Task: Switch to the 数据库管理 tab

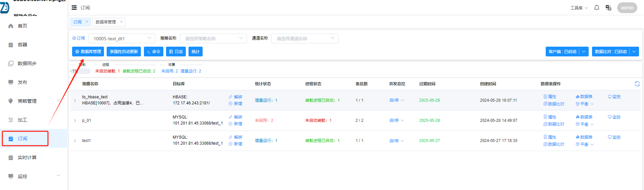Action: tap(106, 22)
